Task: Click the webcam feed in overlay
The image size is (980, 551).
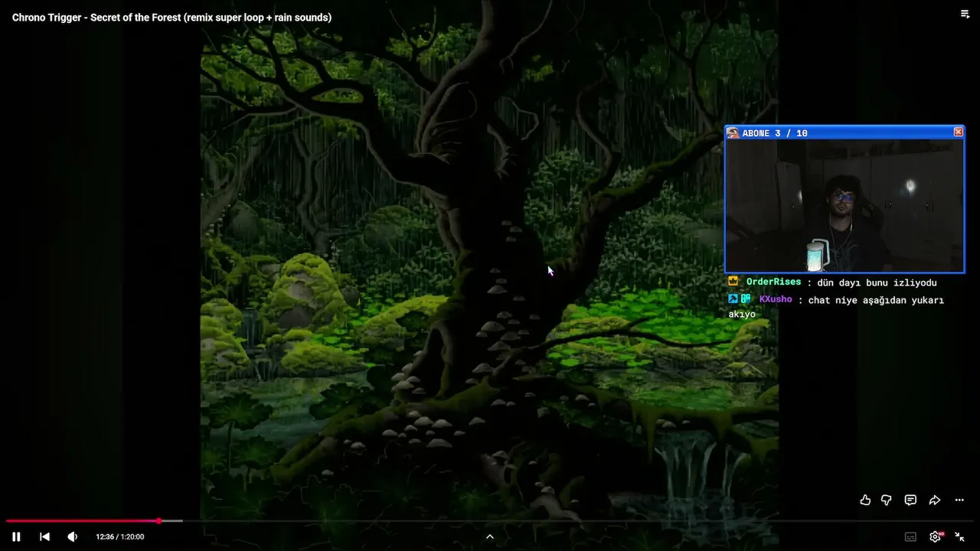Action: point(844,205)
